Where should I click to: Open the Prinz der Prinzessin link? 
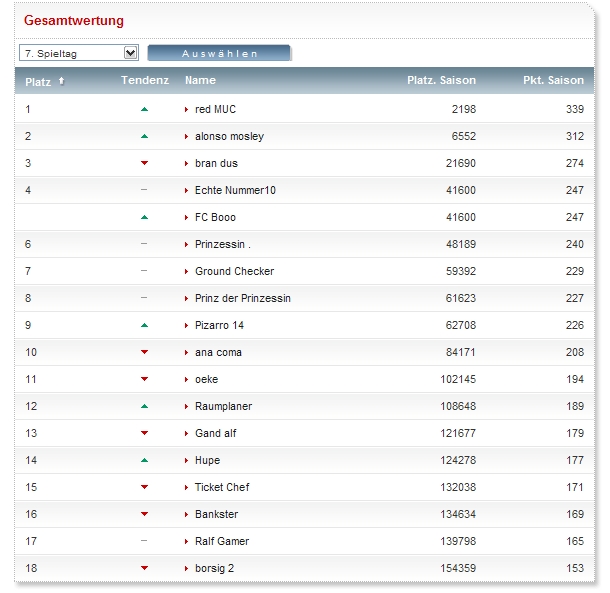coord(243,298)
